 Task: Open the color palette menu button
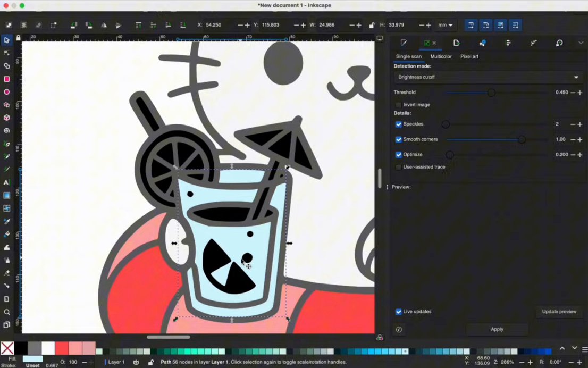[585, 349]
